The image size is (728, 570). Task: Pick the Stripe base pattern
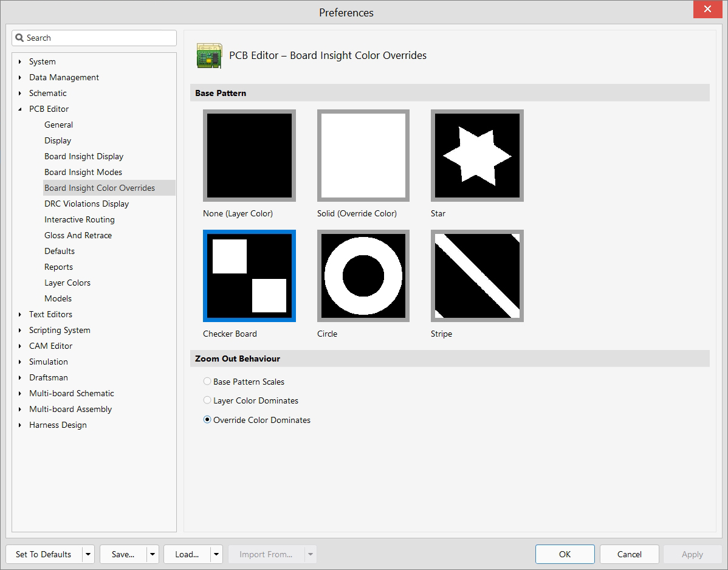coord(477,276)
